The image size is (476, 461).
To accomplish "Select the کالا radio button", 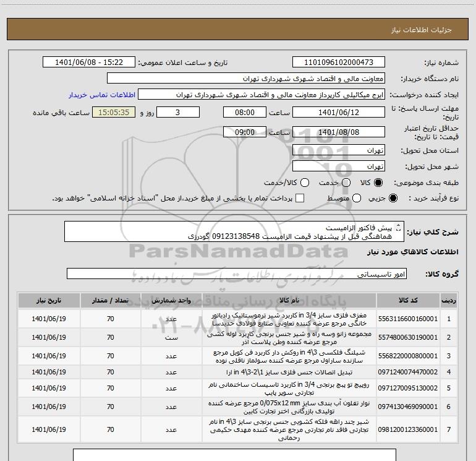I will pyautogui.click(x=378, y=183).
